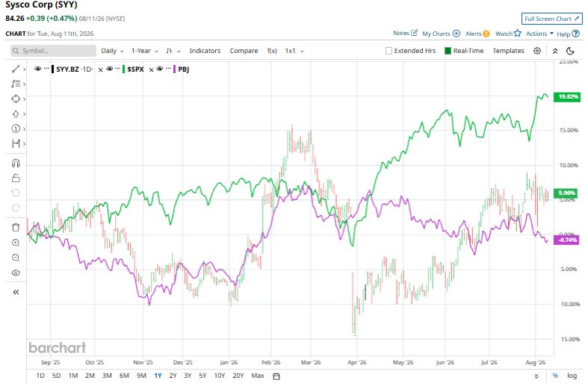Open the Templates menu
Viewport: 588px width, 392px height.
pos(508,51)
